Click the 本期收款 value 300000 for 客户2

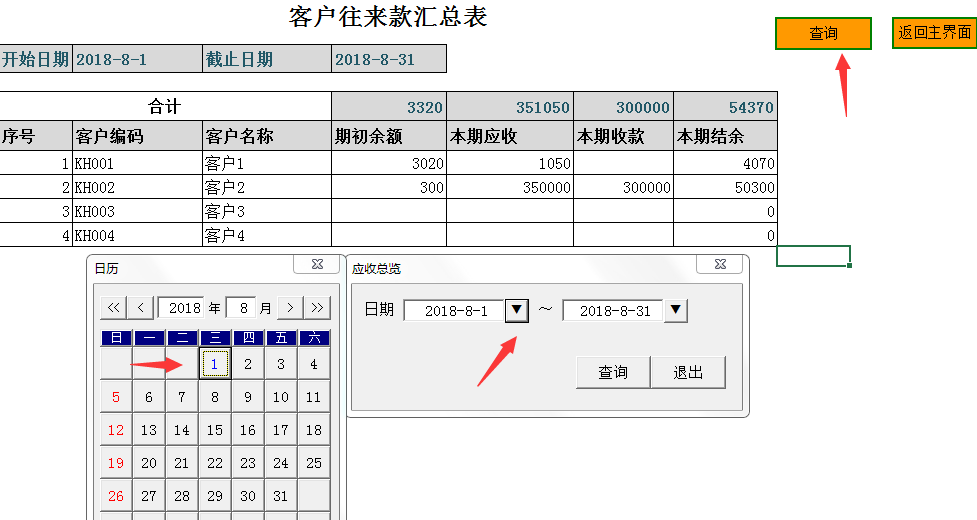coord(624,187)
